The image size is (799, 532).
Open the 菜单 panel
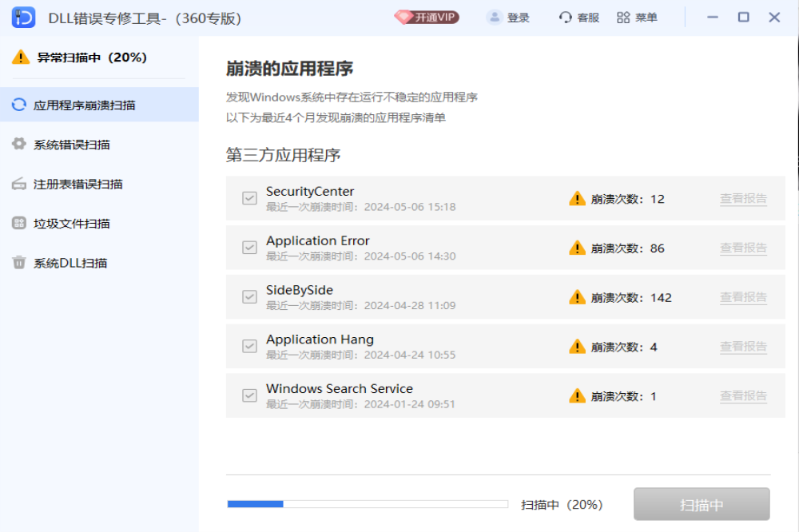[x=637, y=17]
